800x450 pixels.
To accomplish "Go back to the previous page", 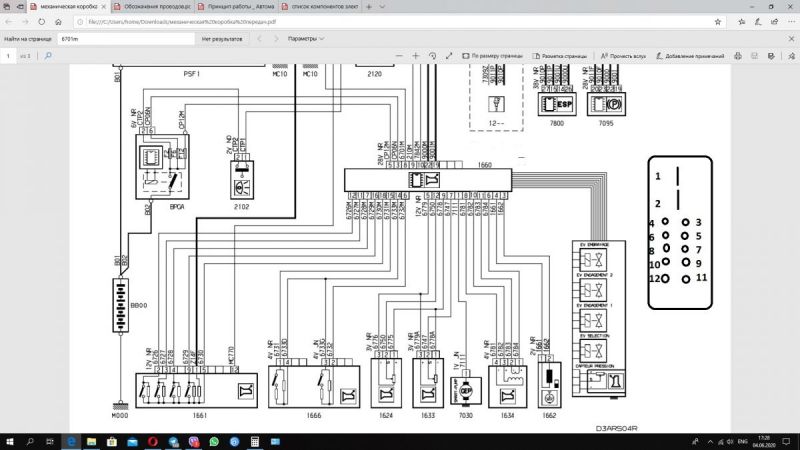I will pyautogui.click(x=9, y=22).
